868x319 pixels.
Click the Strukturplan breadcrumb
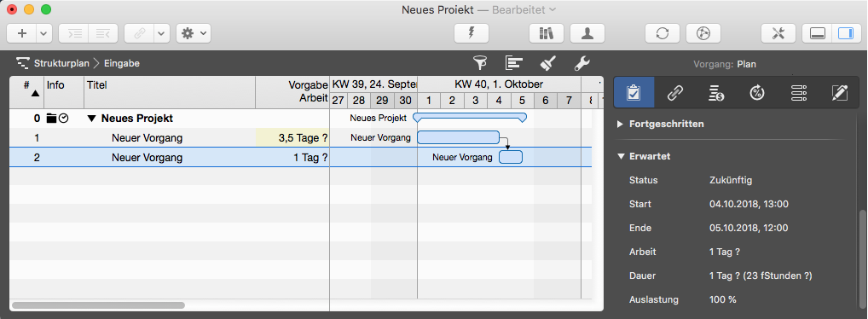(61, 63)
